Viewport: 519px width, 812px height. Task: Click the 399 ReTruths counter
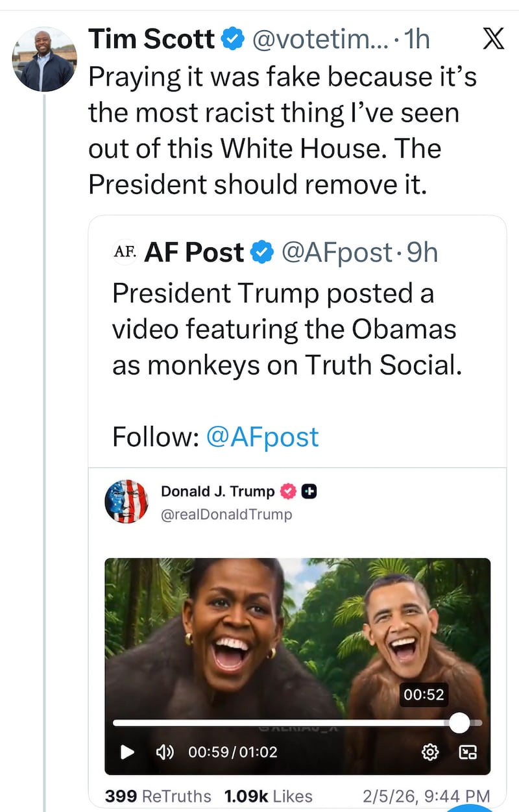160,796
